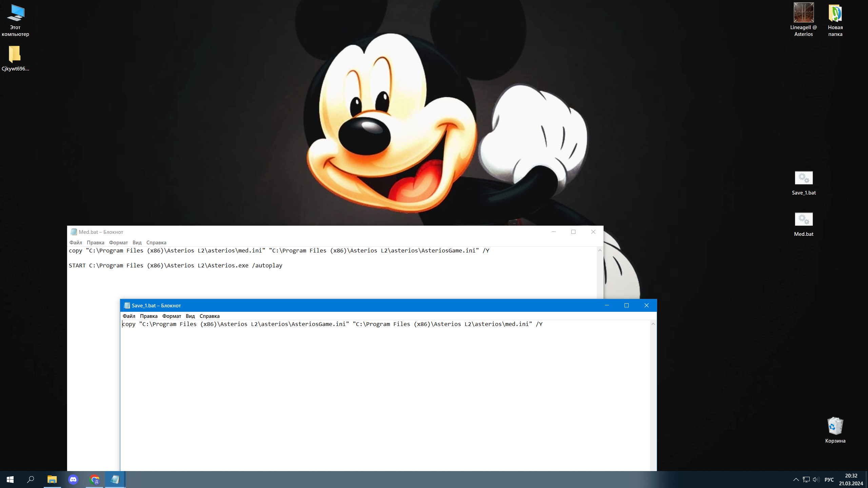Select the Save_1.bat desktop file icon
This screenshot has width=868, height=488.
pos(804,183)
